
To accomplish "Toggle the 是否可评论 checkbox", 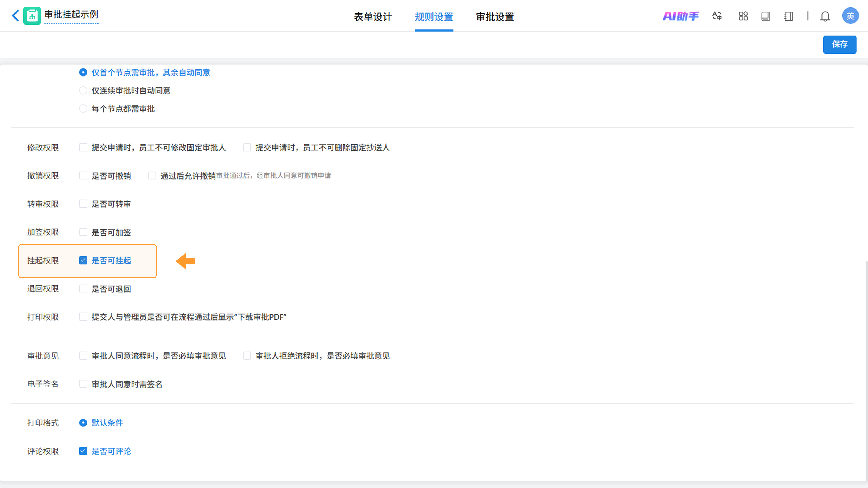I will [83, 451].
